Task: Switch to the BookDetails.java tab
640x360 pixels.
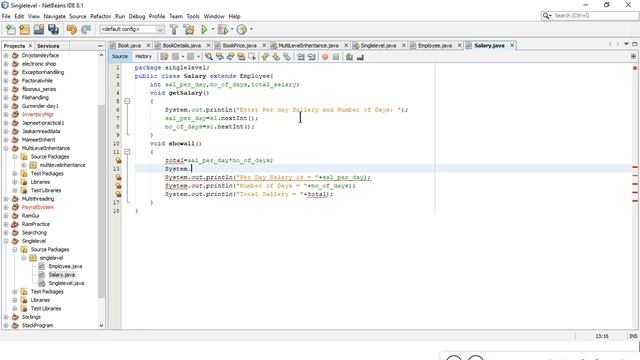Action: pyautogui.click(x=182, y=46)
